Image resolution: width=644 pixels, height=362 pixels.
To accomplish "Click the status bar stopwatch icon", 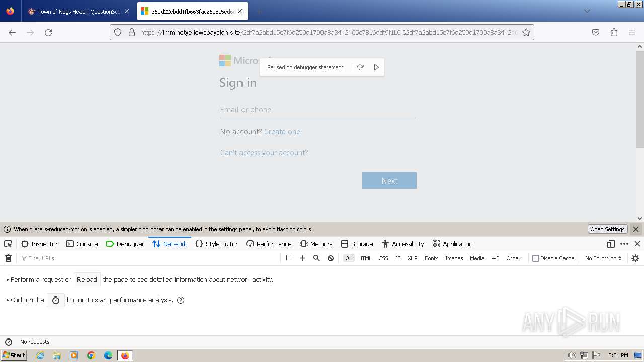I will 9,342.
